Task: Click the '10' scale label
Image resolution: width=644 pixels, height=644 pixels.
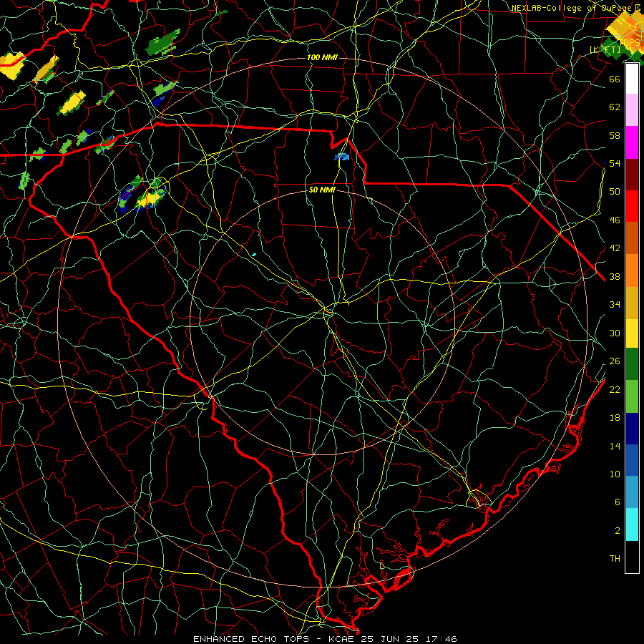Action: point(615,474)
